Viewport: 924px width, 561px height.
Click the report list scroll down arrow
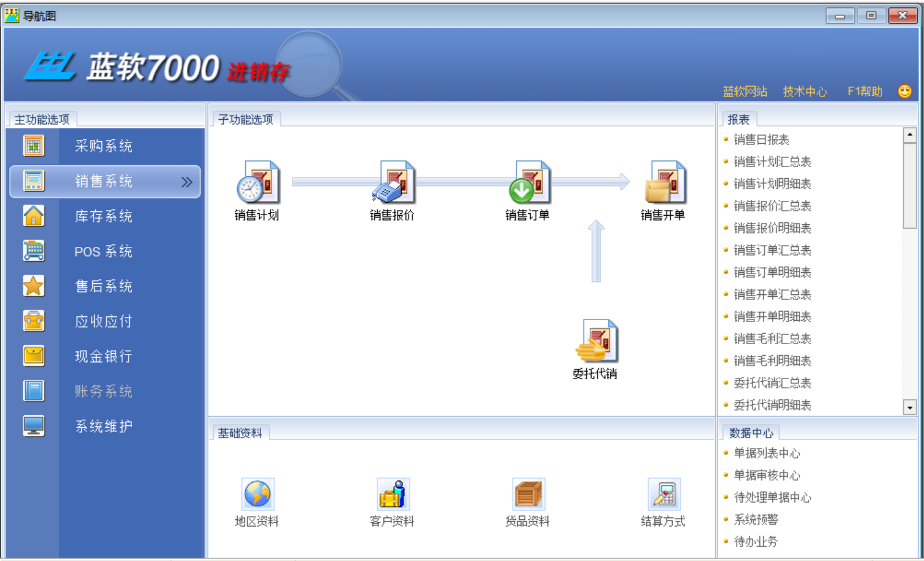point(909,407)
